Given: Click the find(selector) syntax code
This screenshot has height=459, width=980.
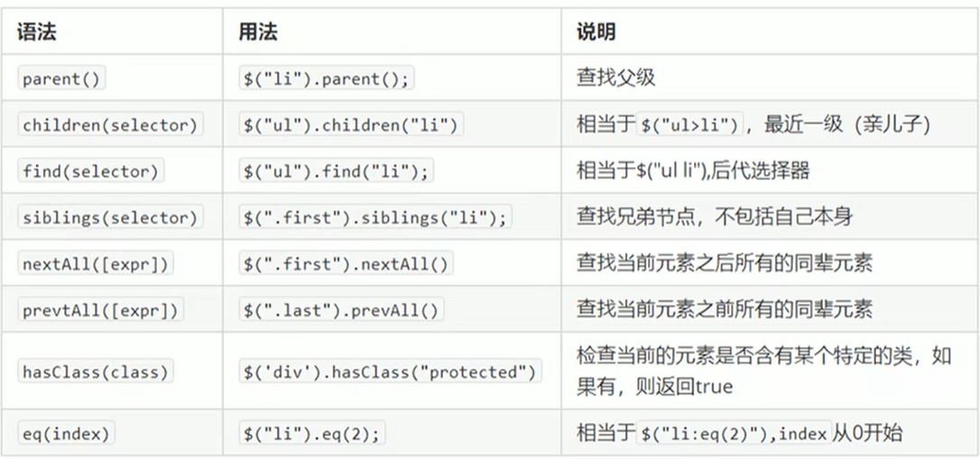Looking at the screenshot, I should [90, 171].
